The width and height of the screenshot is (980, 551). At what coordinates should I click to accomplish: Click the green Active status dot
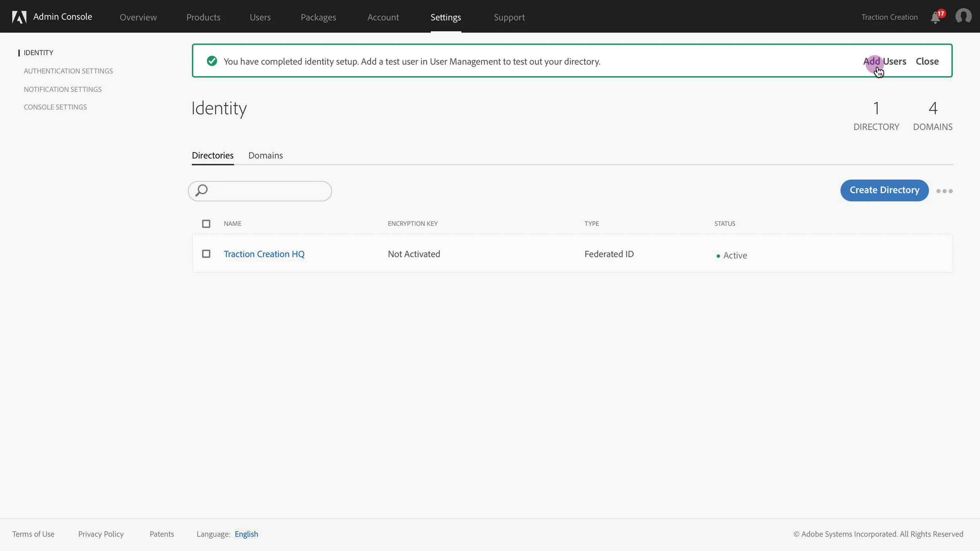[718, 256]
